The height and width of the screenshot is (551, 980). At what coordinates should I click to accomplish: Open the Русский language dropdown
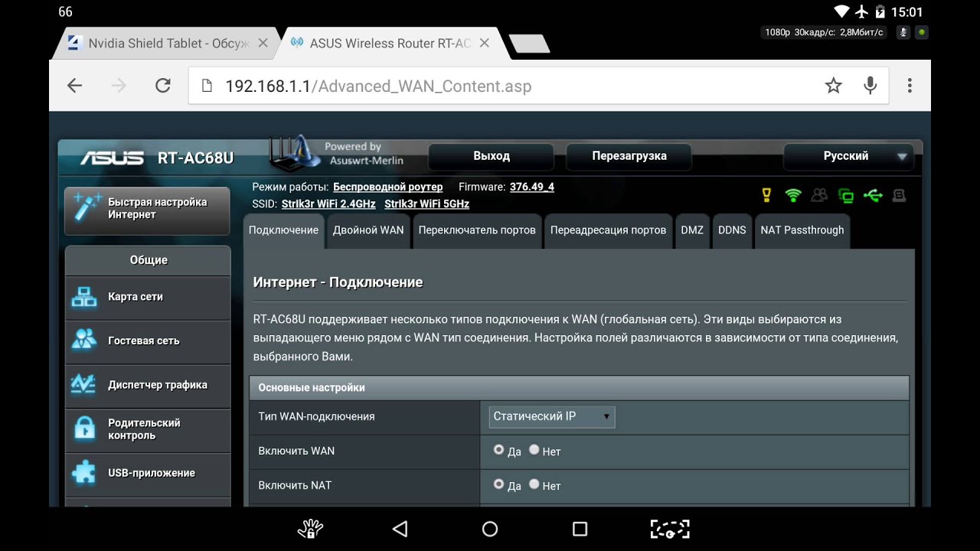pos(849,156)
